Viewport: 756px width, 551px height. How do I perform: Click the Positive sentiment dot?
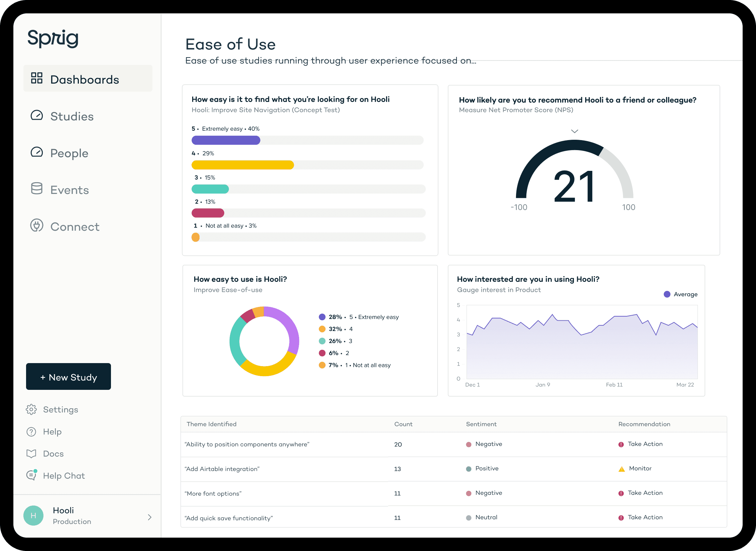(469, 469)
